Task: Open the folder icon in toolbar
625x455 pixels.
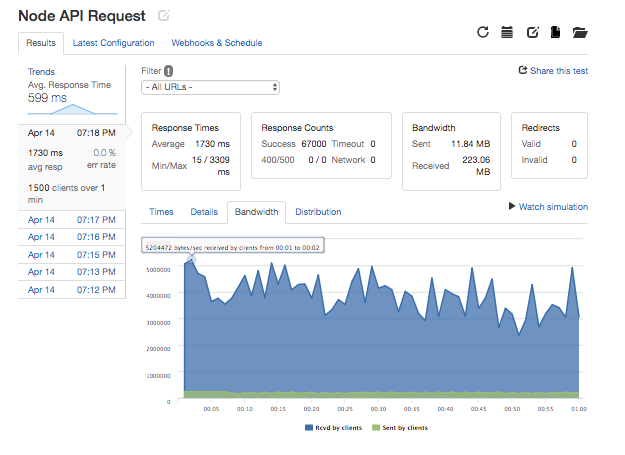Action: click(x=580, y=32)
